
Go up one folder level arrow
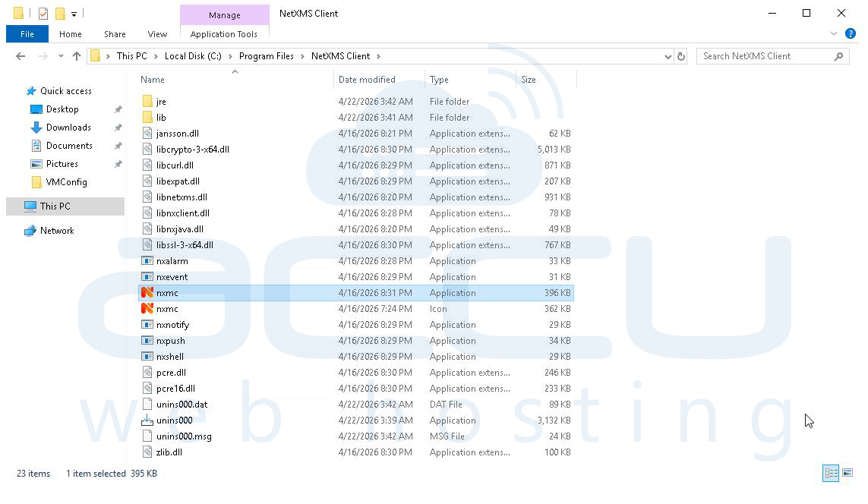coord(77,56)
